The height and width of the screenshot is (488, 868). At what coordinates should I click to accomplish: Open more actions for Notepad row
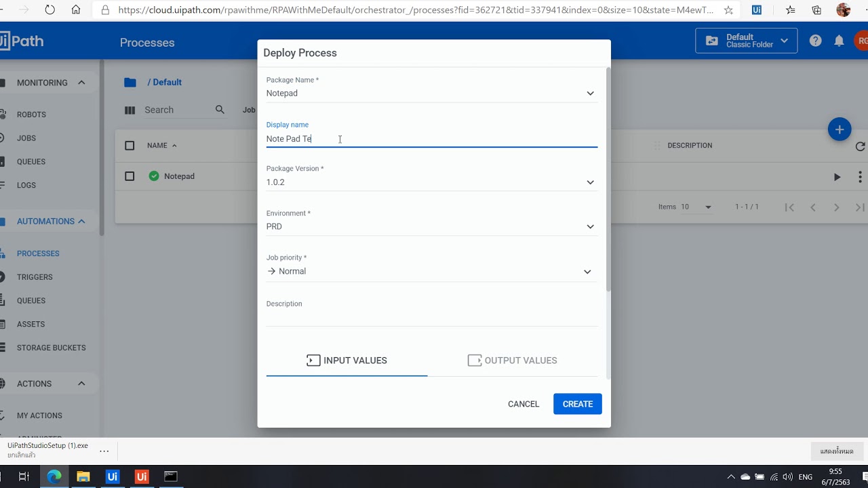click(860, 177)
